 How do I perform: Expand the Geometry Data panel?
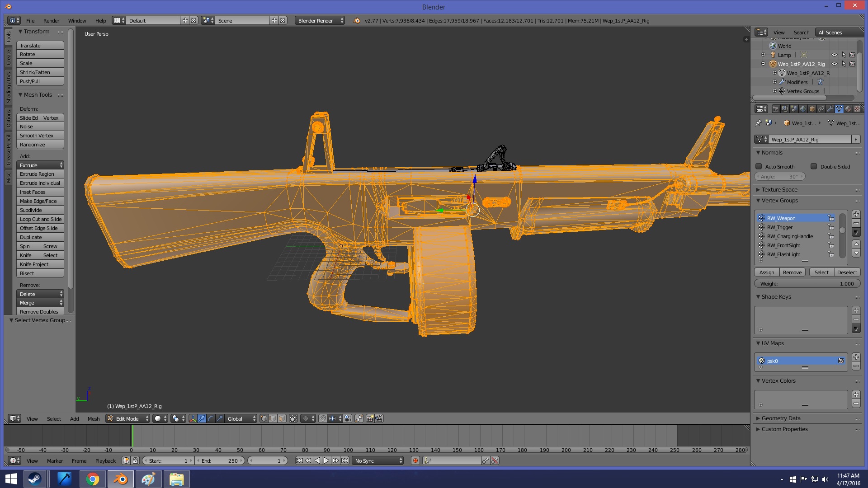[x=781, y=418]
